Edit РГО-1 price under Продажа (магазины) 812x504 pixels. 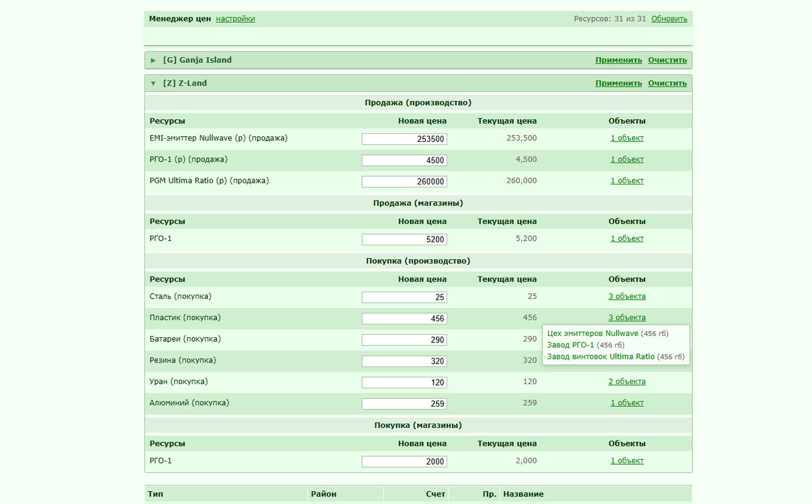click(404, 240)
